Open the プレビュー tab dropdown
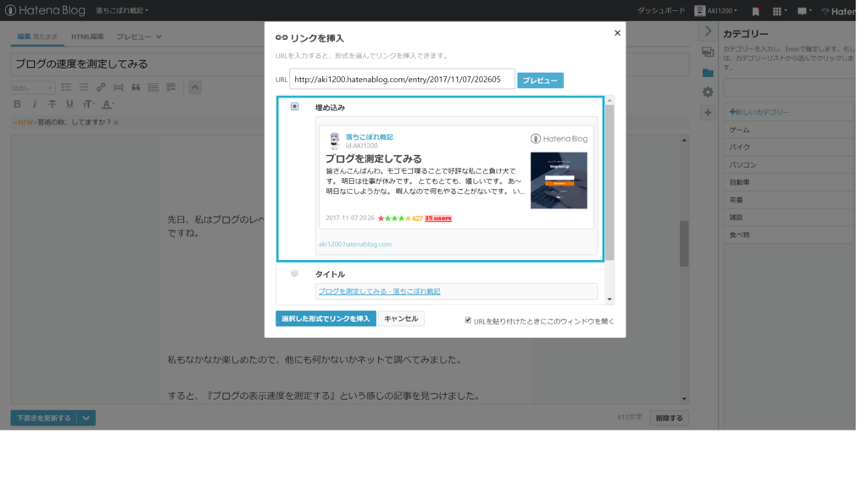The image size is (868, 488). [x=139, y=36]
